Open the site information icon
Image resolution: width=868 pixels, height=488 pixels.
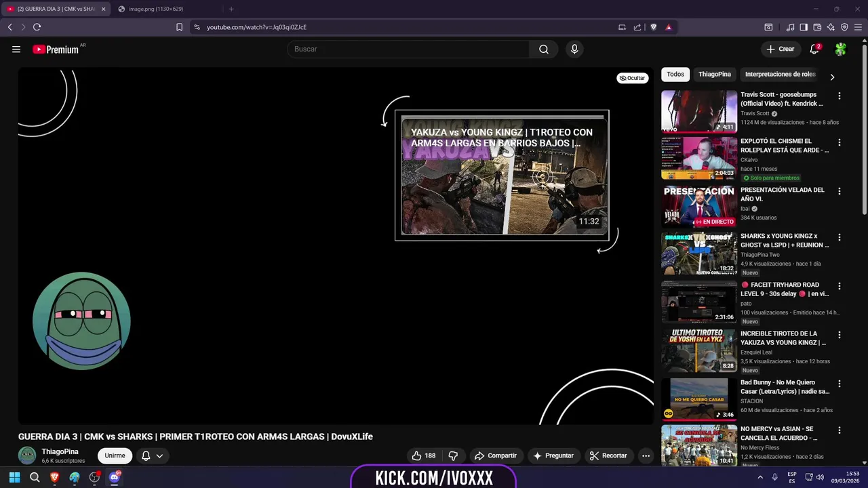[197, 27]
